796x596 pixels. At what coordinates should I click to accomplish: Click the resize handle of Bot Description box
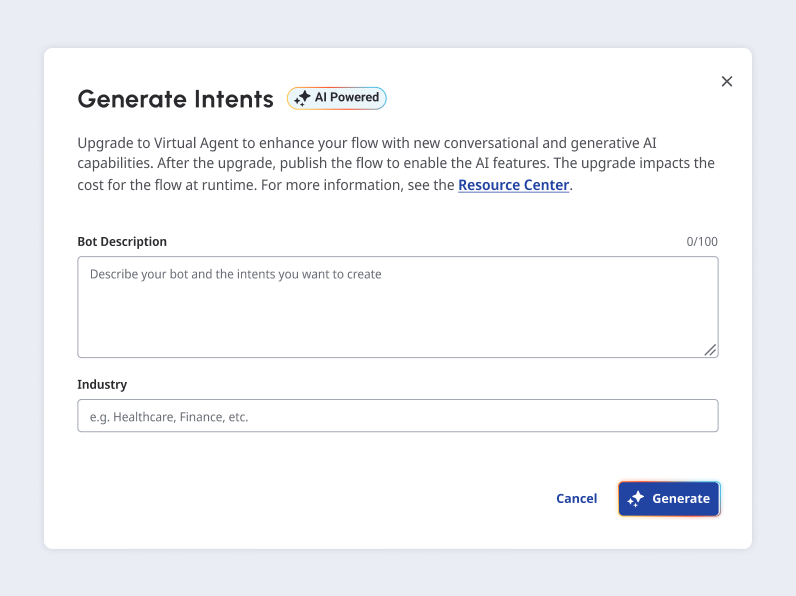710,349
